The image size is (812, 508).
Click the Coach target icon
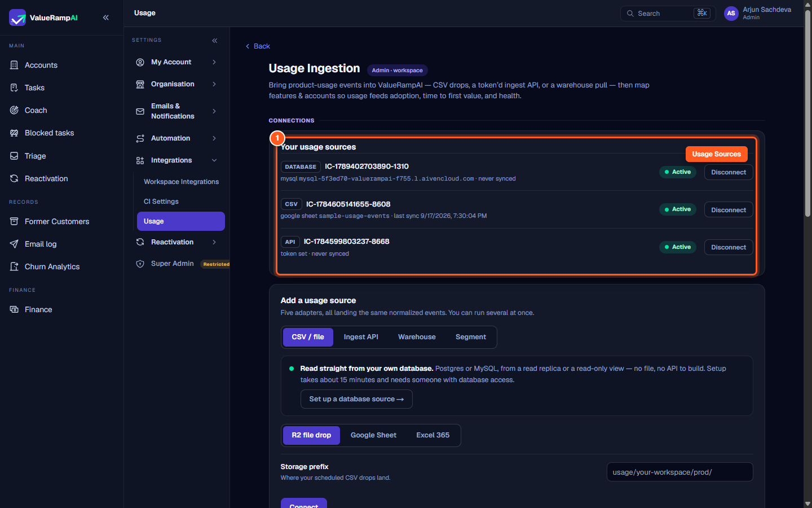tap(14, 110)
